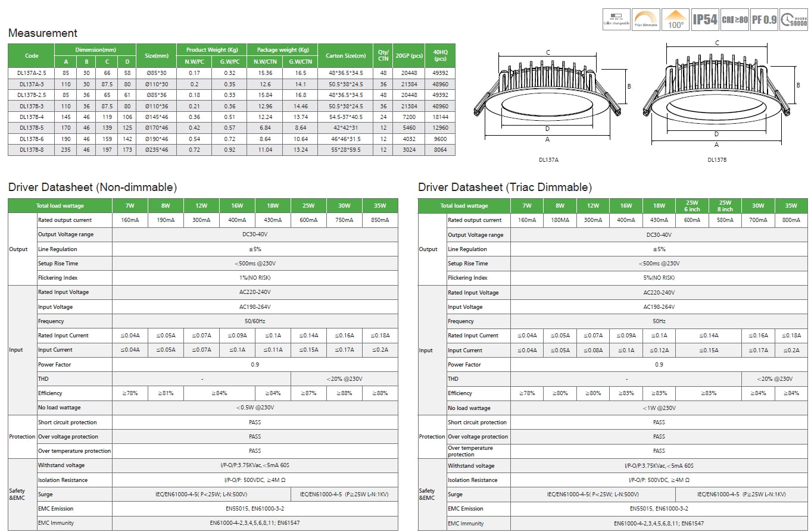Click the IP54 rating icon

point(705,19)
